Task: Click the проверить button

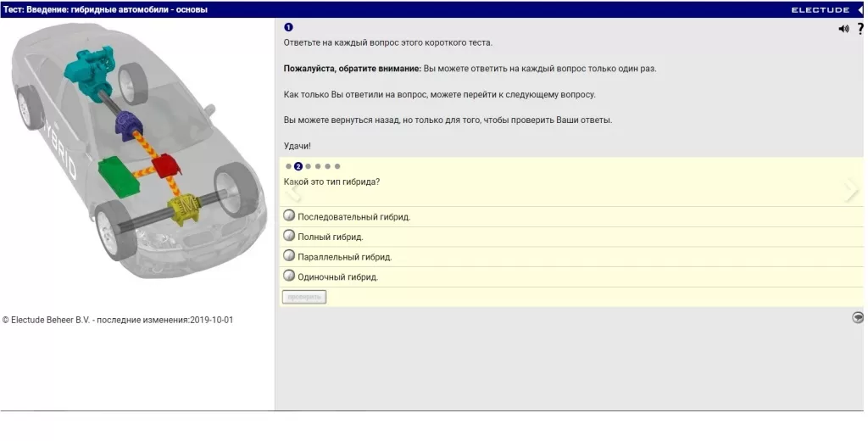Action: [x=304, y=297]
